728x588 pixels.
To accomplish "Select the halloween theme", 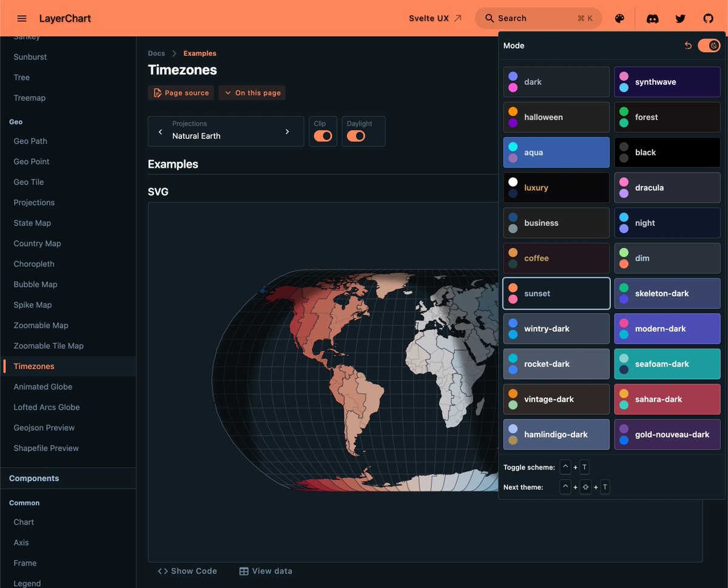I will coord(556,117).
